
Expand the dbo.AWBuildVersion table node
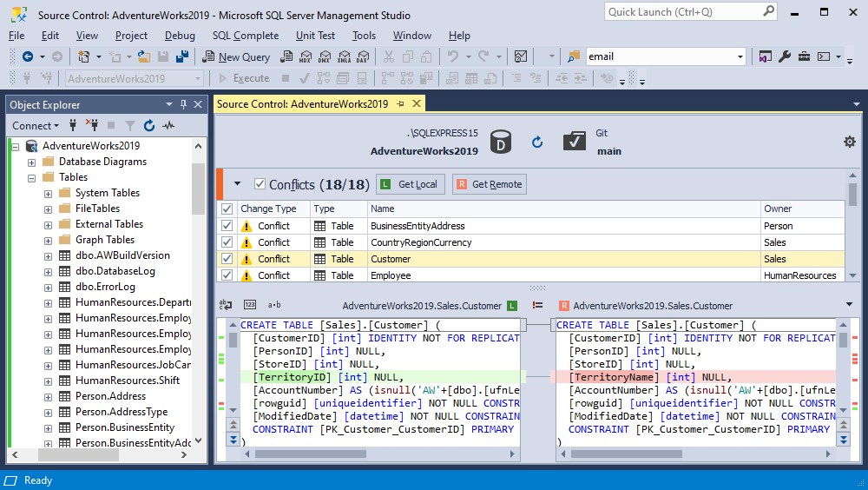pos(48,256)
